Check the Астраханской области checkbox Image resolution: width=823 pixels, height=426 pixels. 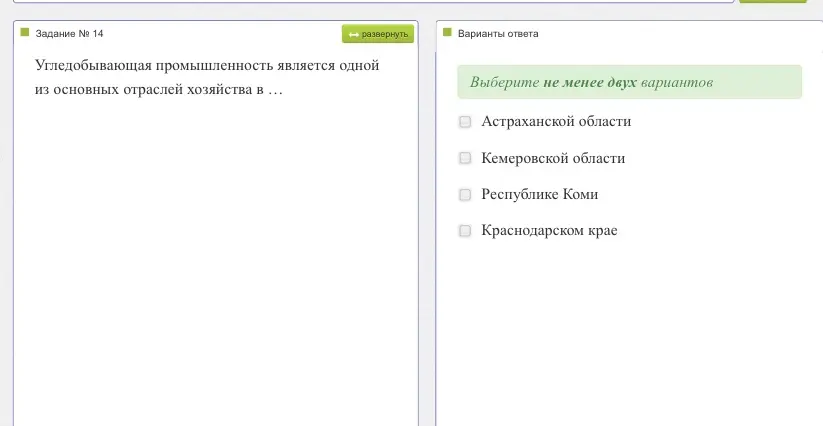pyautogui.click(x=465, y=122)
